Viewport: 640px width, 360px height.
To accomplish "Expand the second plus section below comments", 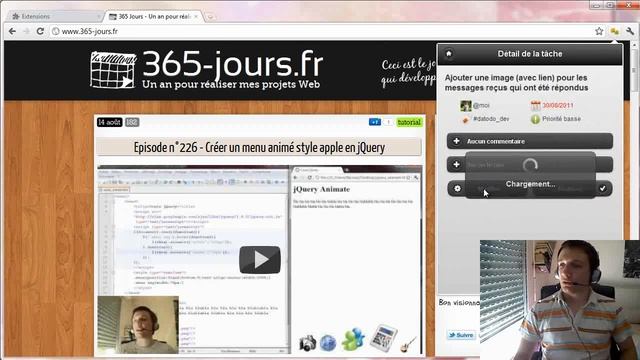I will point(456,164).
